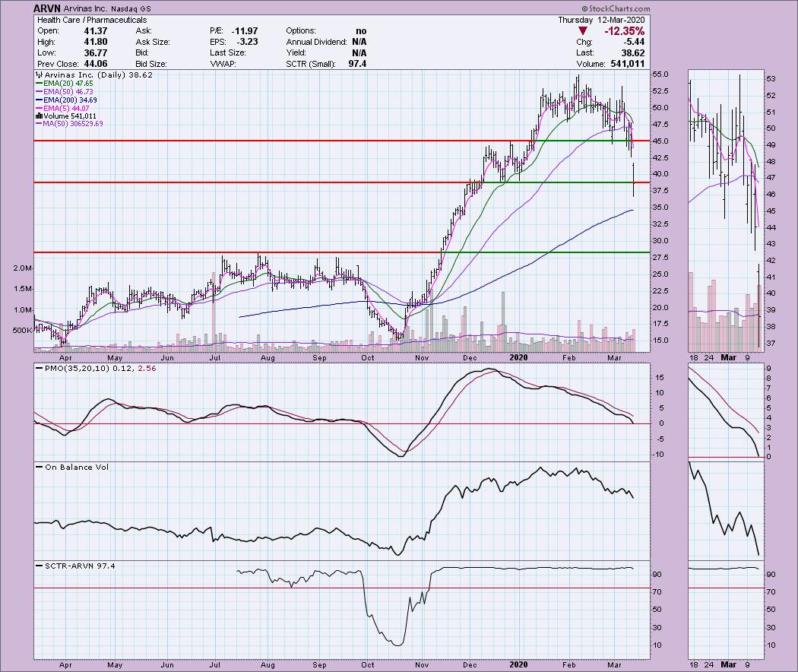Screen dimensions: 798x672
Task: Click the SCTR-ARVN 97.4 panel label
Action: 80,566
